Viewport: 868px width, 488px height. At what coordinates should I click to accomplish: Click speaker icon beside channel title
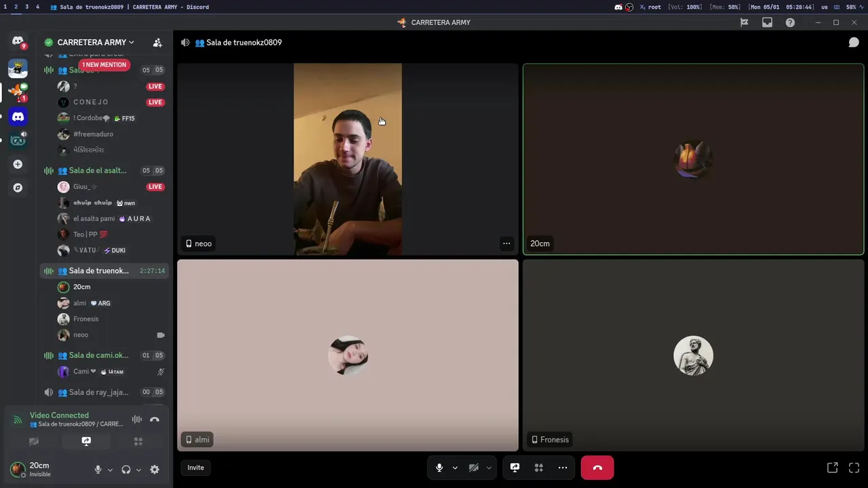[185, 43]
